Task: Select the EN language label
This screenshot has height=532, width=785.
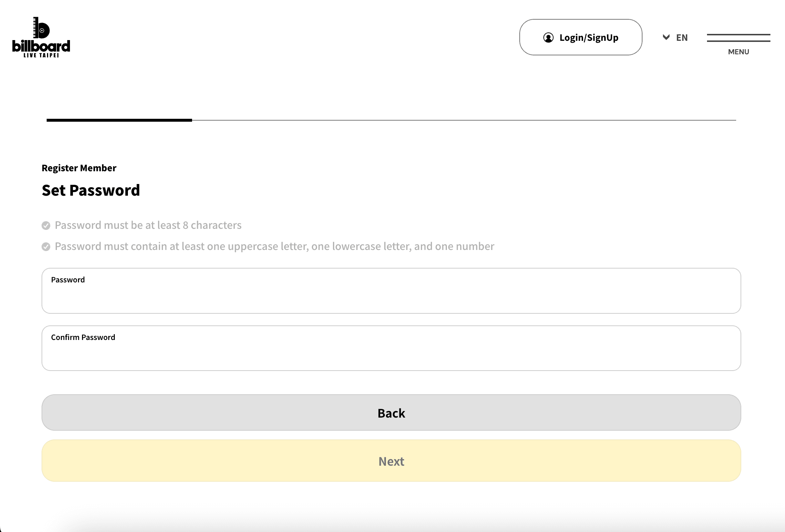Action: [x=682, y=38]
